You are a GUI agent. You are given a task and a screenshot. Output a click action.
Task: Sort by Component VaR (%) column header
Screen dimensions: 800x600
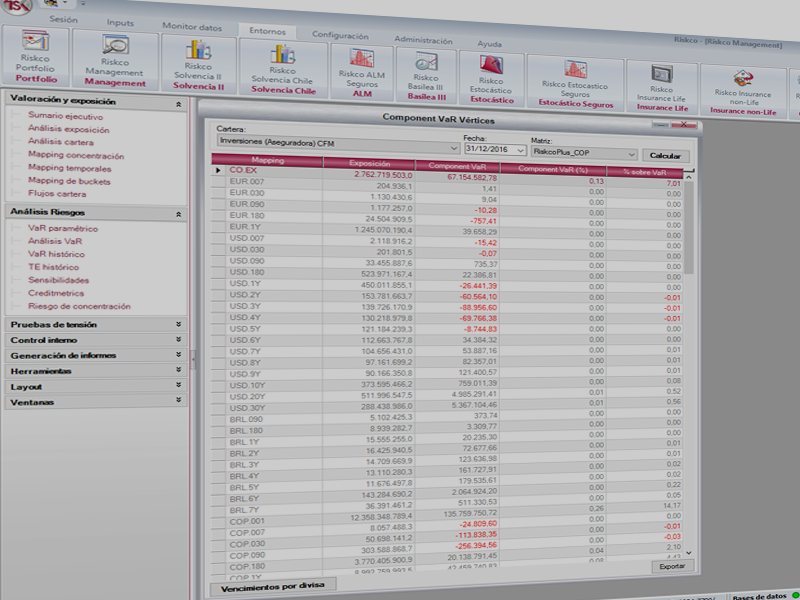pyautogui.click(x=553, y=169)
